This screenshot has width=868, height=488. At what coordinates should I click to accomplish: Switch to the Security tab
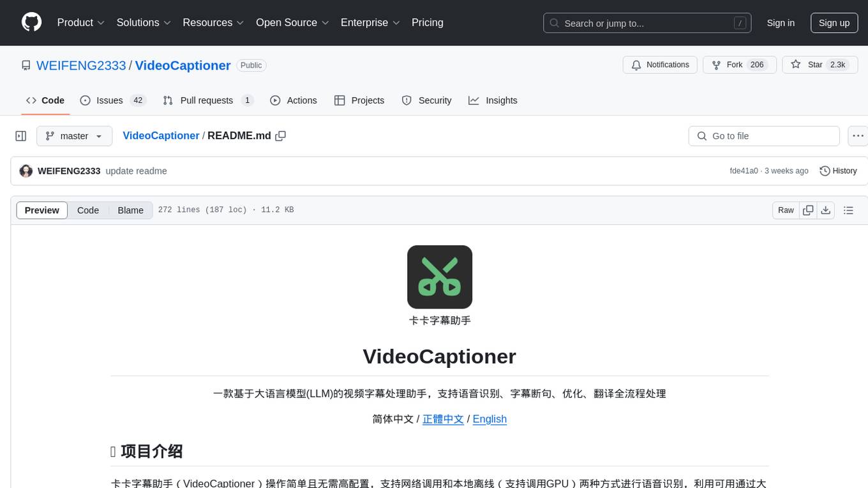(x=426, y=100)
